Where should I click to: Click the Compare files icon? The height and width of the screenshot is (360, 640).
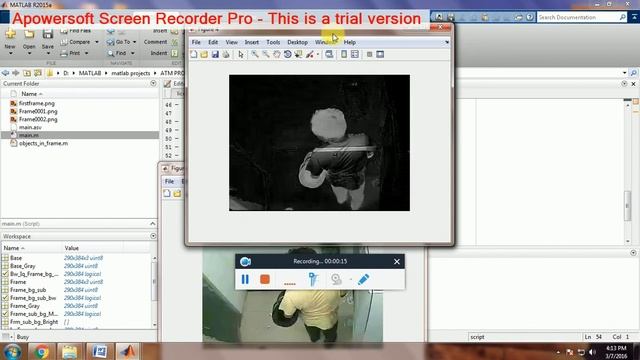coord(64,42)
